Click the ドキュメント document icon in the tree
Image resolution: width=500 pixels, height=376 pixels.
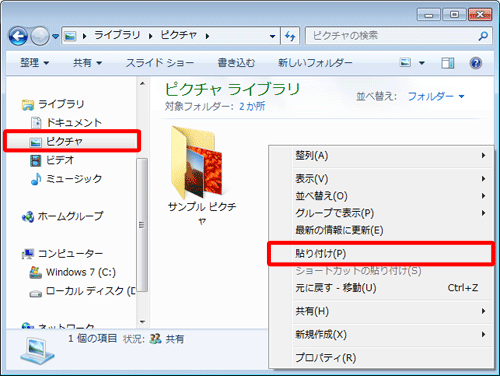pyautogui.click(x=36, y=123)
